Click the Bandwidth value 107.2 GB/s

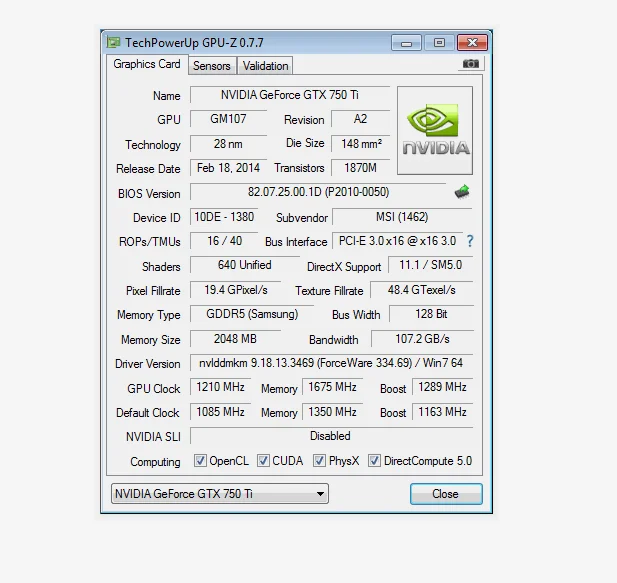click(422, 339)
